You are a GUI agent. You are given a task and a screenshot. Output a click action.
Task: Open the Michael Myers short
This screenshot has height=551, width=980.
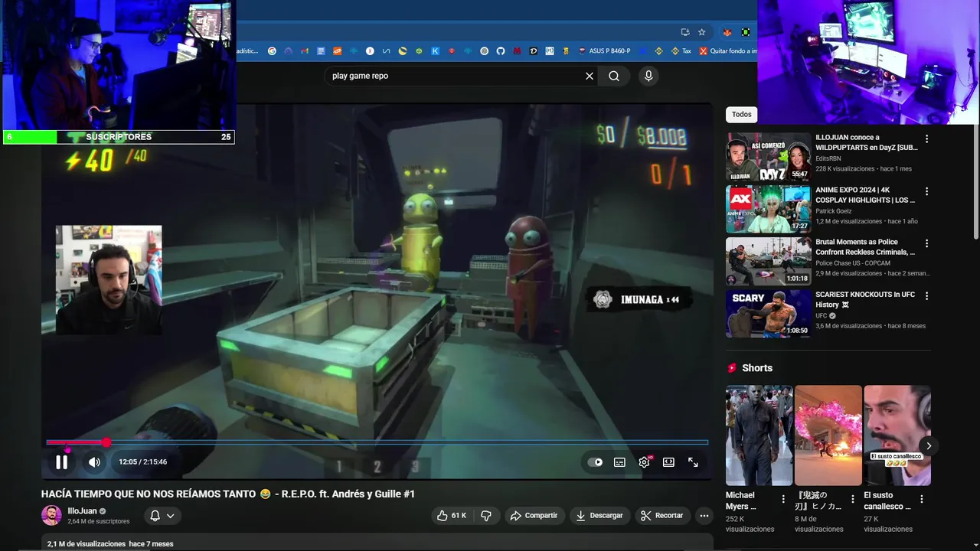[759, 435]
